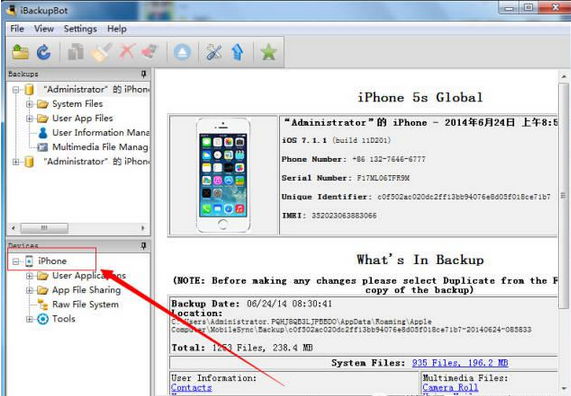Image resolution: width=571 pixels, height=396 pixels.
Task: Click the iPhone 5s Global heading
Action: (x=420, y=98)
